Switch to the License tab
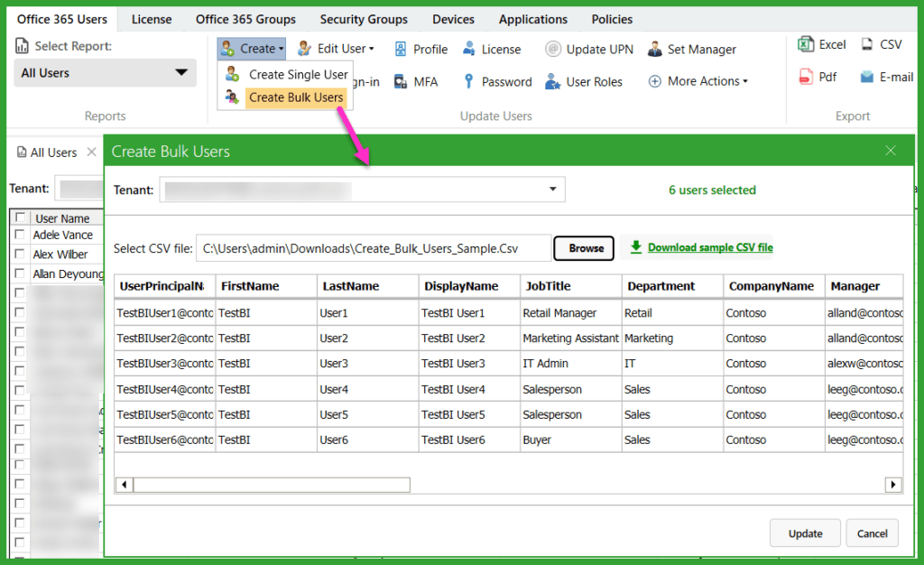 tap(152, 20)
